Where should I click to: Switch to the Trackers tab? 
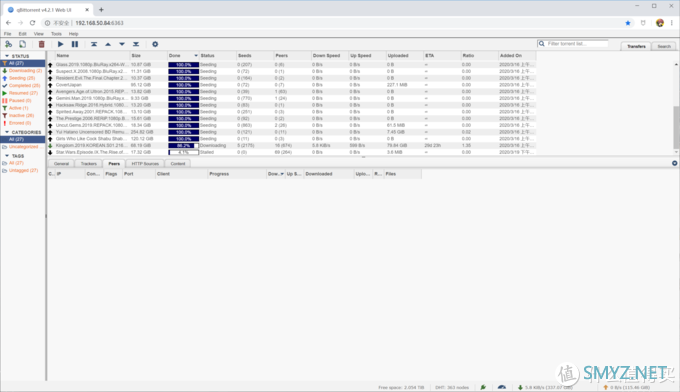tap(88, 163)
